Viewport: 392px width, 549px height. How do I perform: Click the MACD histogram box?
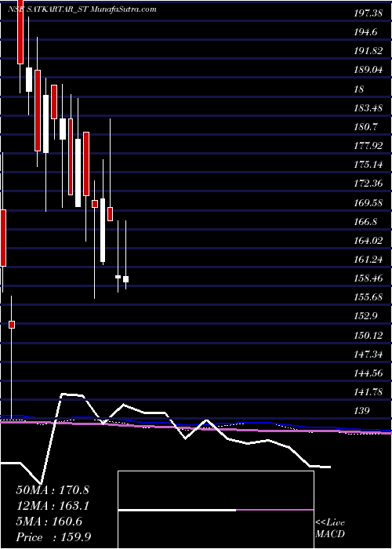click(216, 510)
